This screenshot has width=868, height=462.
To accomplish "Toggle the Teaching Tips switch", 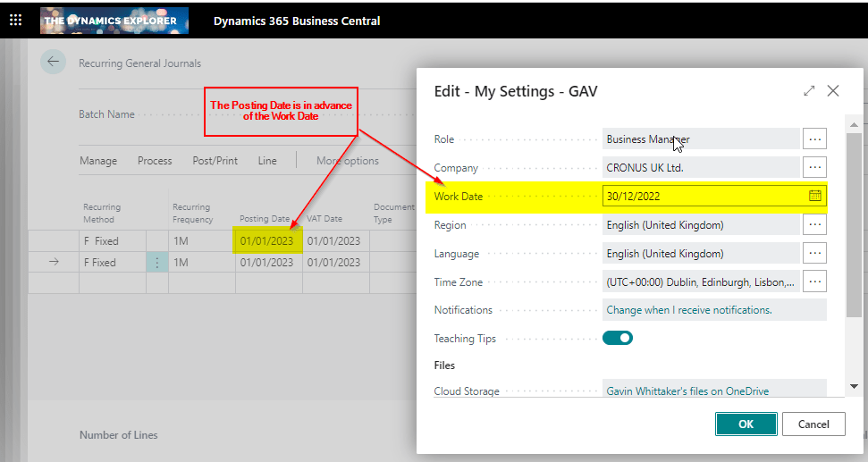I will click(618, 338).
